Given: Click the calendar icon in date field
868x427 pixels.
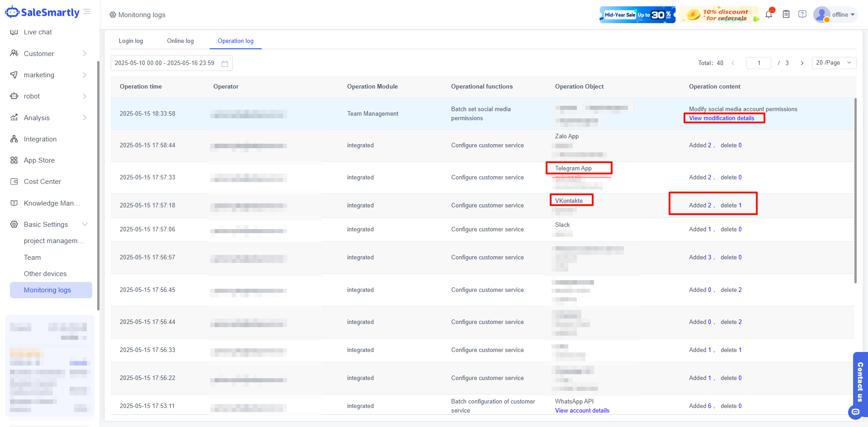Looking at the screenshot, I should click(x=225, y=63).
